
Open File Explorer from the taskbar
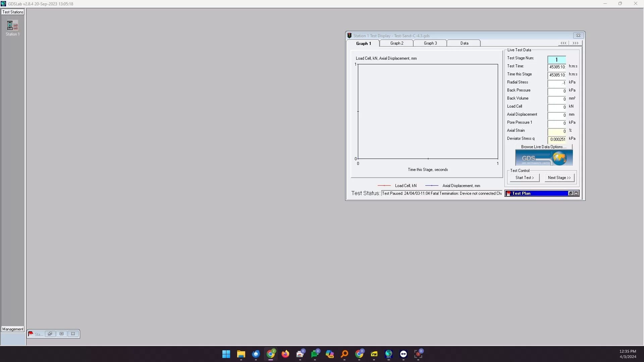click(241, 354)
